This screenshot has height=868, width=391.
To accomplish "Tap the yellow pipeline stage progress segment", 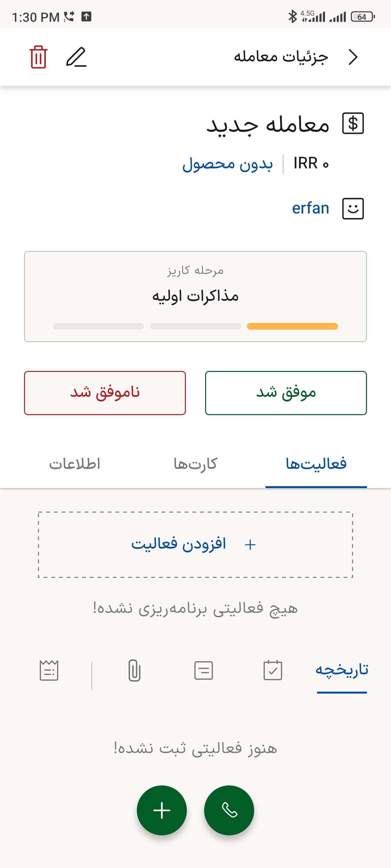I will tap(292, 326).
